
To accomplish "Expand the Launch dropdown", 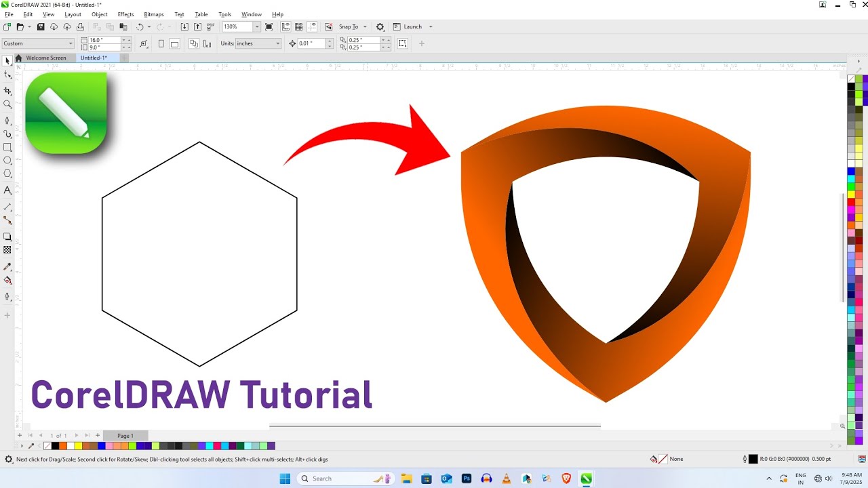I will tap(431, 26).
